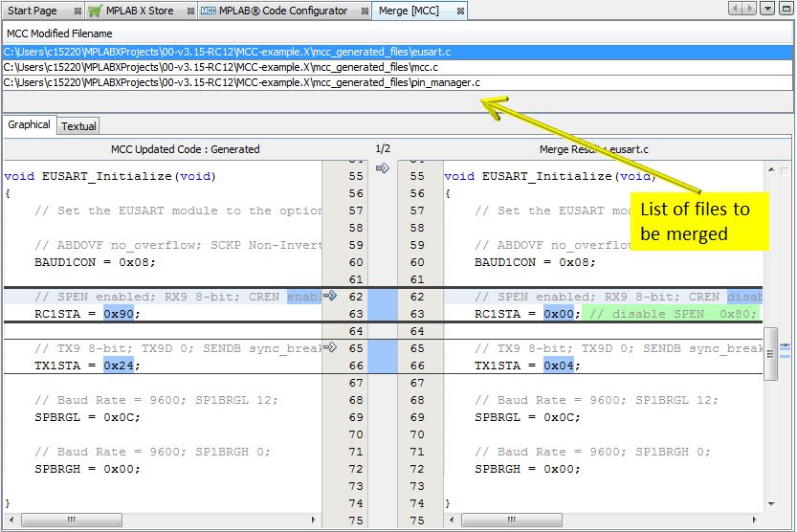Click the vertical scrollbar thumb

[x=770, y=354]
